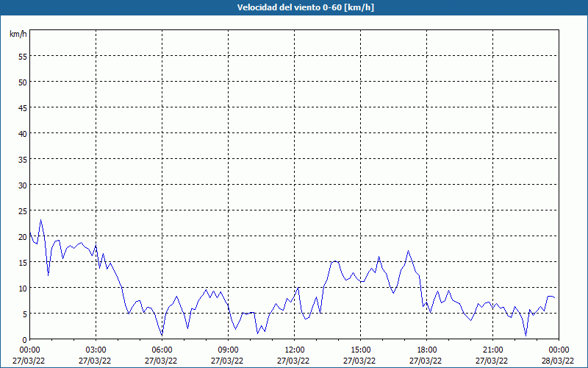Select the '27/03/22' date beneath 18:00
This screenshot has width=588, height=368.
427,361
